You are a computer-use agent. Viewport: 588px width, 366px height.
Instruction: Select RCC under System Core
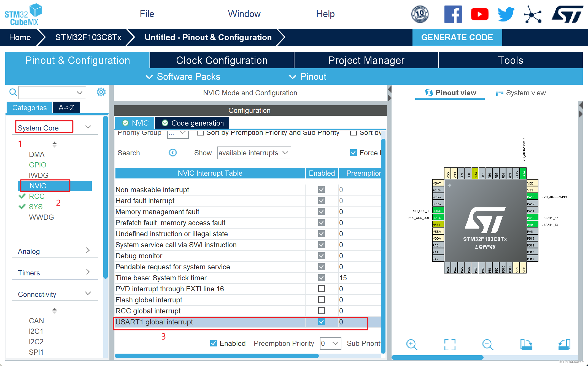click(x=37, y=196)
